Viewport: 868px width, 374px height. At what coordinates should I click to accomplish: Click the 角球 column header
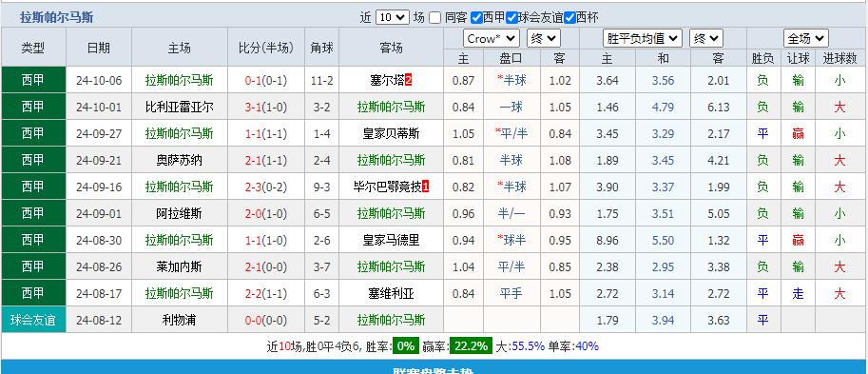[x=321, y=48]
